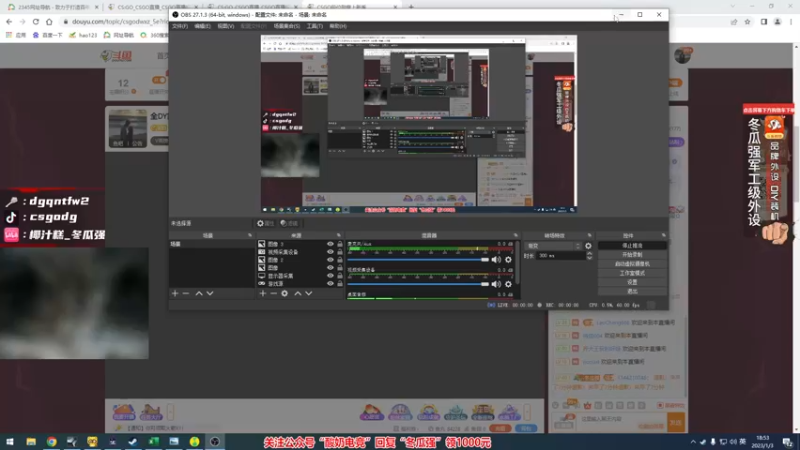
Task: Lock the 显示器采集 source
Action: coord(340,276)
